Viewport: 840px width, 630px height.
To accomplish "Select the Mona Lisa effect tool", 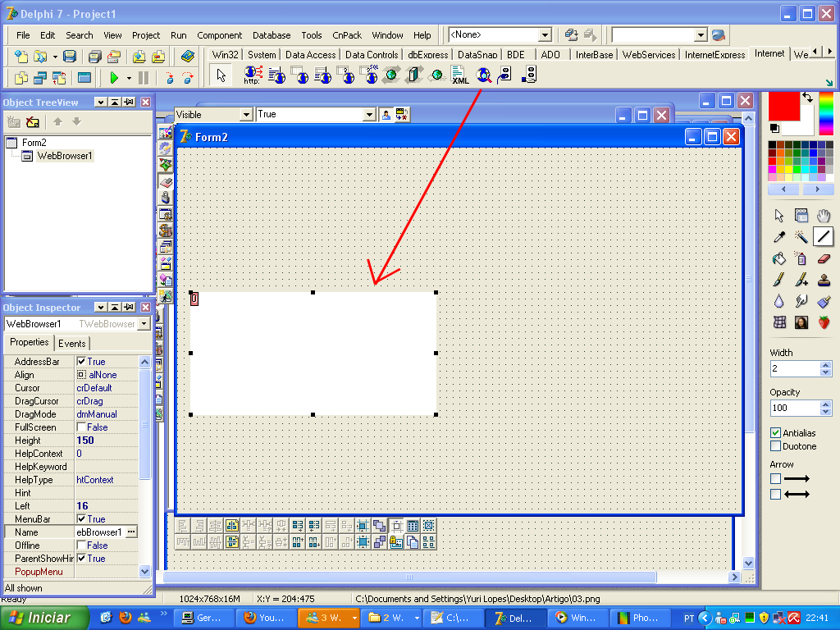I will [x=801, y=322].
